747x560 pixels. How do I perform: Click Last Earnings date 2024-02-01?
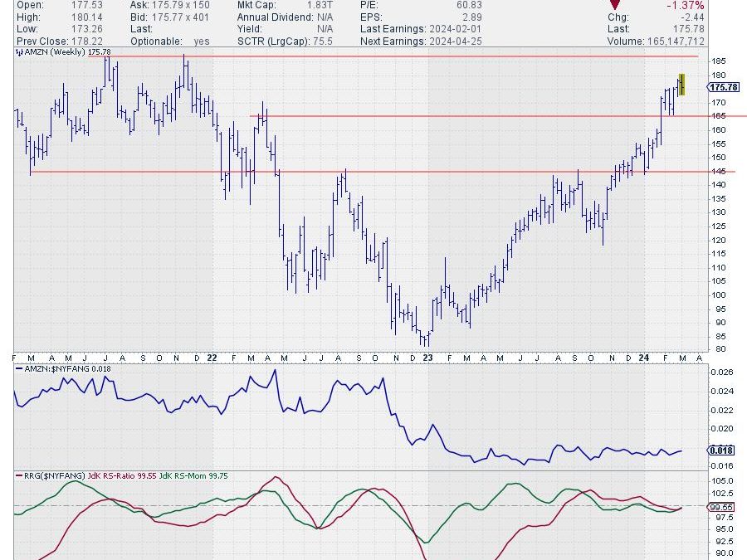pyautogui.click(x=456, y=29)
